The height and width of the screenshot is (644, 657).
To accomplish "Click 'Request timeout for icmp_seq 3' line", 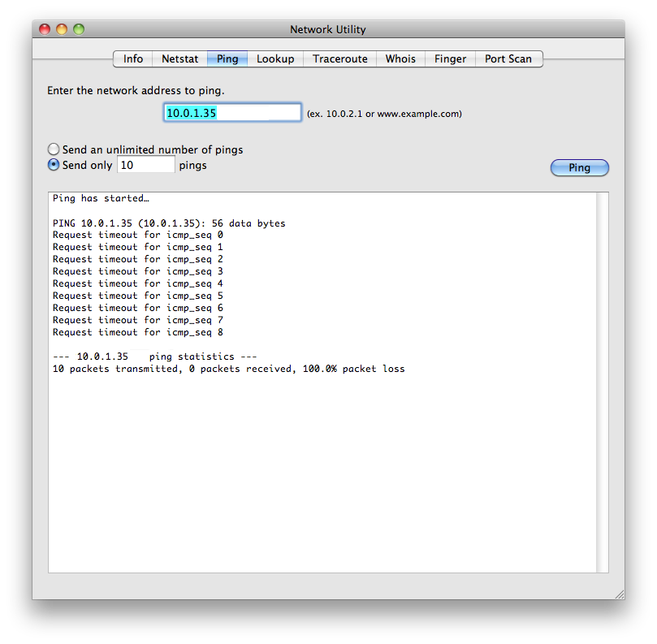I will (x=138, y=271).
